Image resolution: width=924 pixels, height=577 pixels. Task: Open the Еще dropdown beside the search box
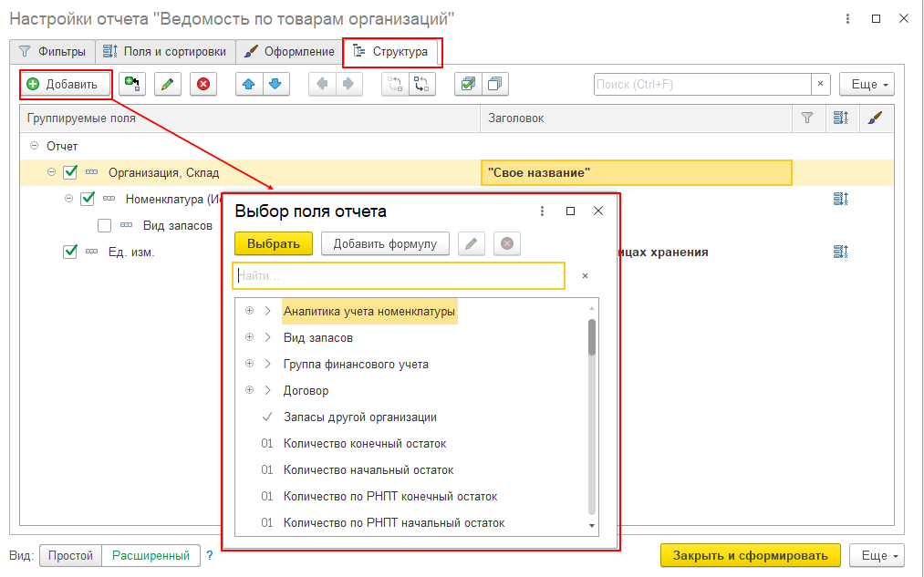point(866,85)
